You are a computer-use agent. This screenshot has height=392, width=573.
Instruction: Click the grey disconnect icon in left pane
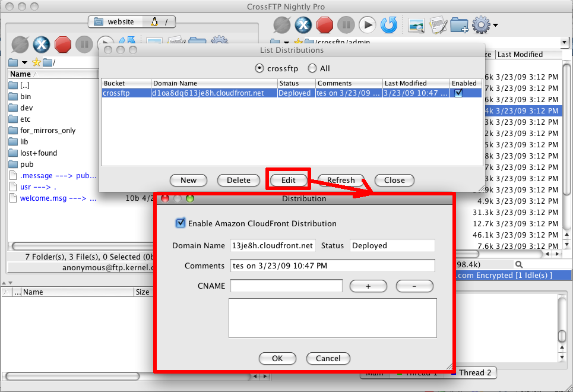(20, 45)
